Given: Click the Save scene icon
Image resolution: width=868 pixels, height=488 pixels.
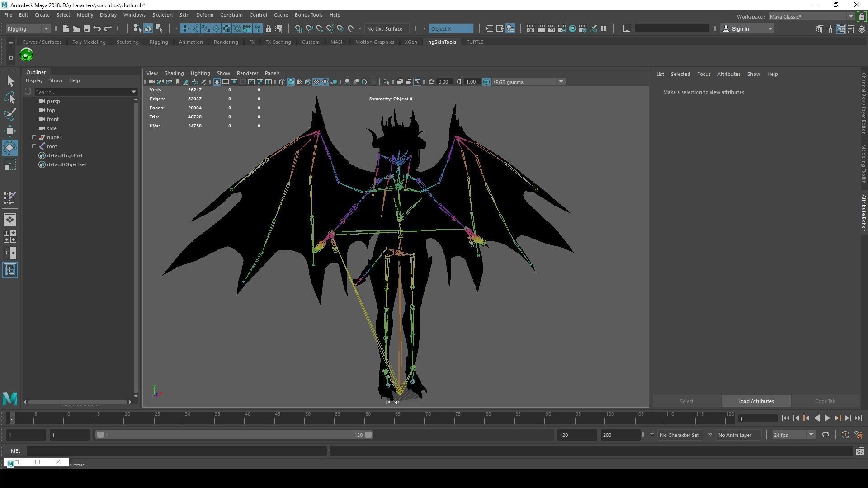Looking at the screenshot, I should coord(87,28).
